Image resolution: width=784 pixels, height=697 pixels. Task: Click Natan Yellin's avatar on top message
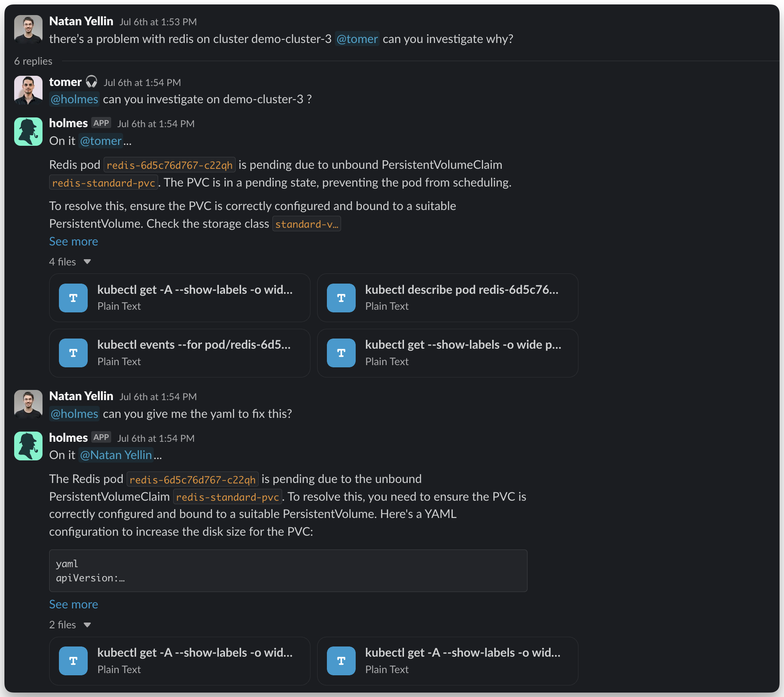(x=28, y=29)
